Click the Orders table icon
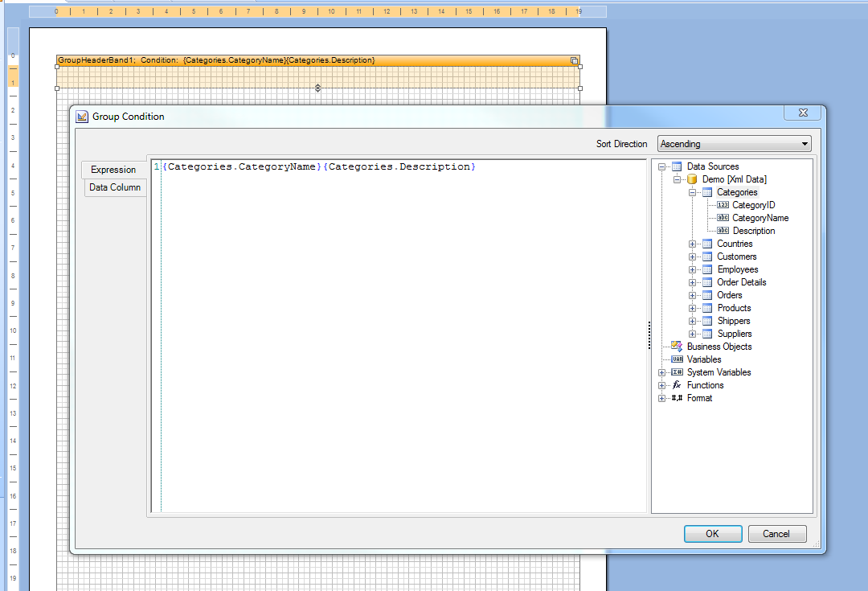The width and height of the screenshot is (868, 591). point(707,295)
